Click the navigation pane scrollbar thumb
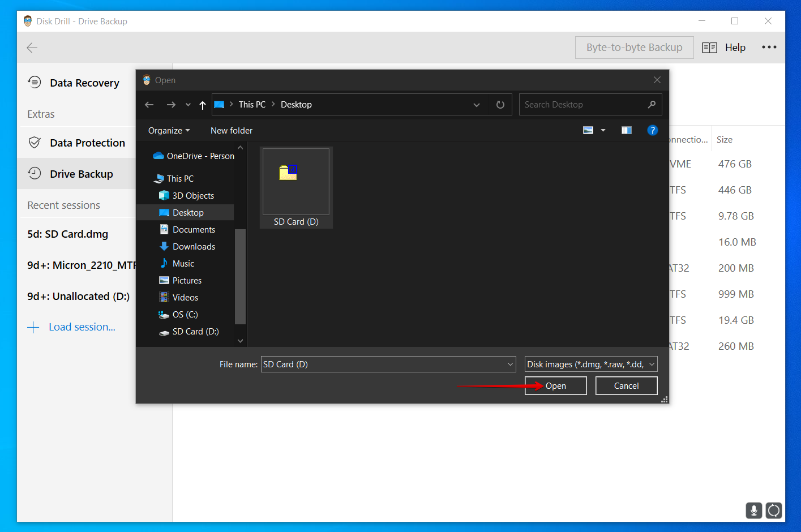 point(240,277)
